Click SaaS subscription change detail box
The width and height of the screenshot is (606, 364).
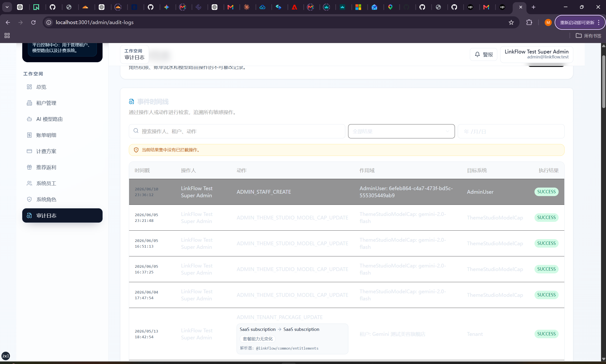tap(292, 339)
